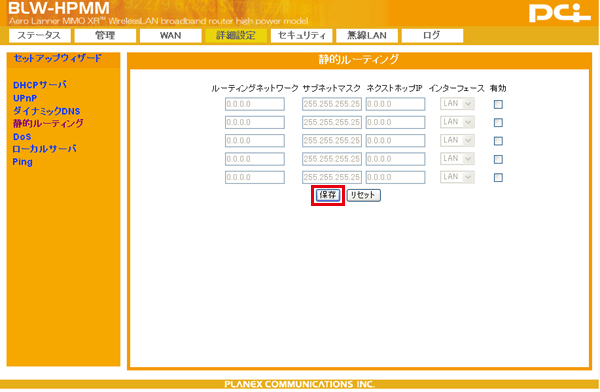This screenshot has width=600, height=392.
Task: Open the セットアップウィザード link
Action: [x=58, y=58]
